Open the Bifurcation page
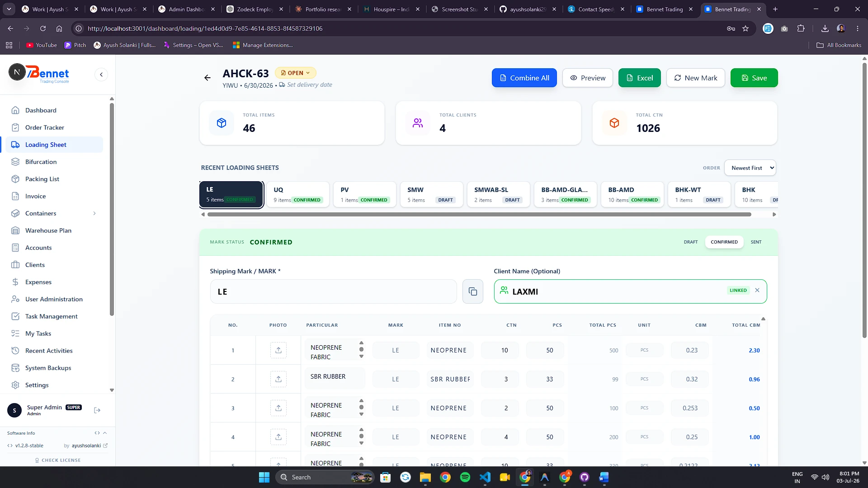Image resolution: width=868 pixels, height=488 pixels. (54, 162)
